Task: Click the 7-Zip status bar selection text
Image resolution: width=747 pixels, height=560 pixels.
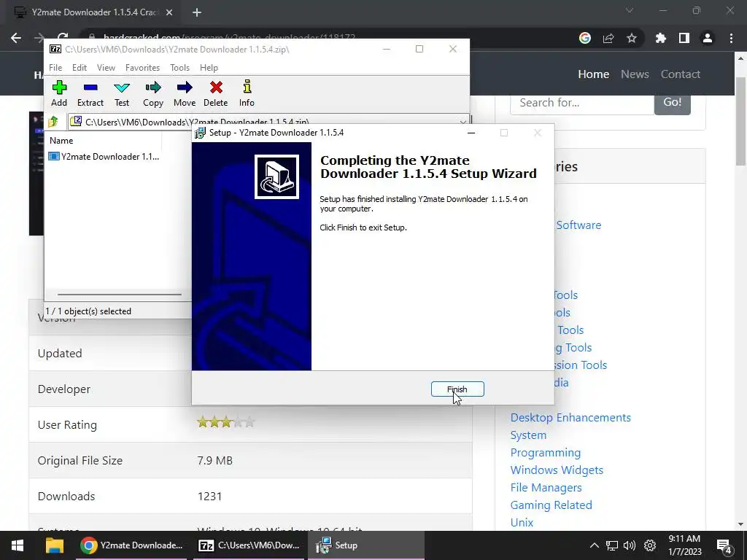Action: [88, 311]
